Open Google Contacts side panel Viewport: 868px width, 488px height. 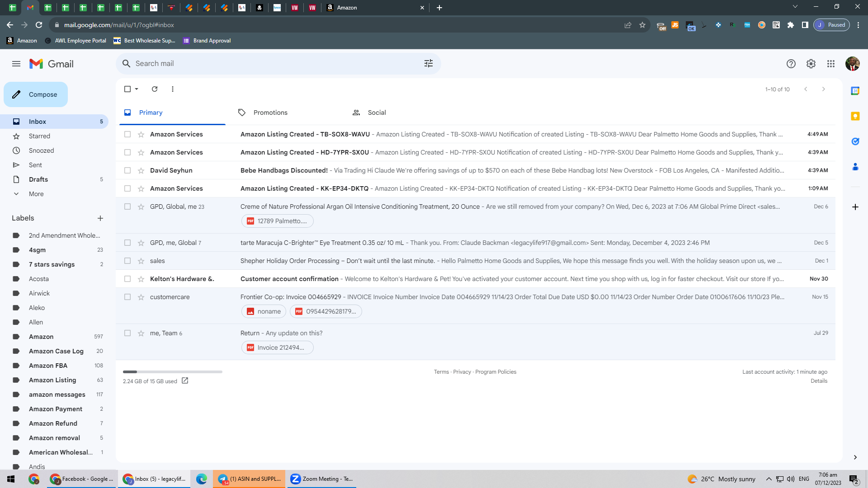(855, 167)
